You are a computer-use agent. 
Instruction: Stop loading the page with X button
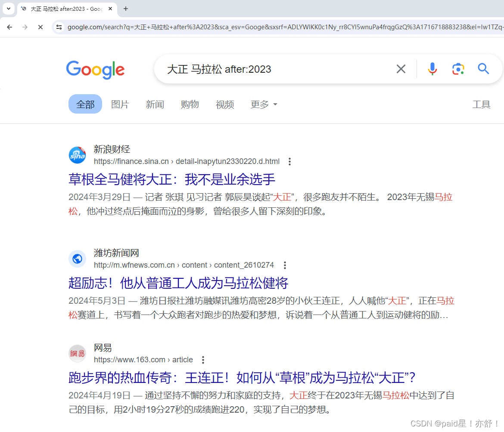(40, 27)
